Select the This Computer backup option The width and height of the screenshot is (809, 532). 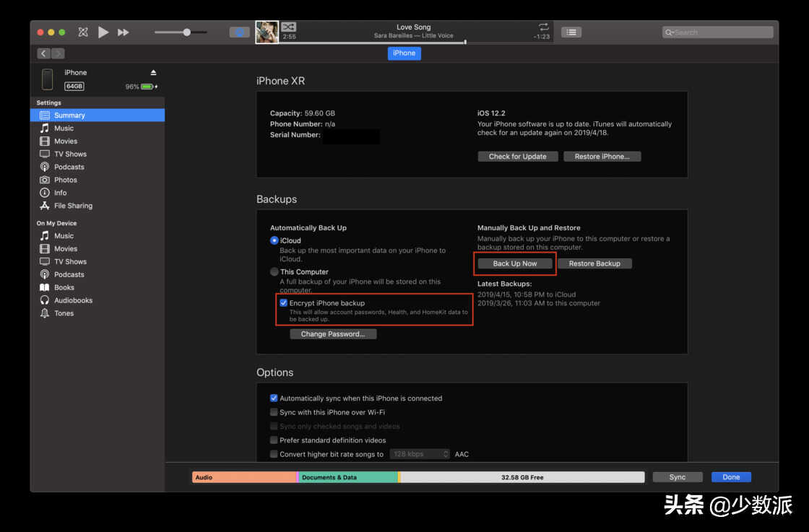(274, 272)
